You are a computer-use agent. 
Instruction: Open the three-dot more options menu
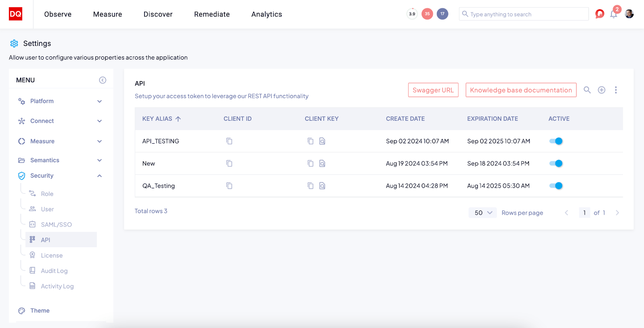pyautogui.click(x=615, y=90)
